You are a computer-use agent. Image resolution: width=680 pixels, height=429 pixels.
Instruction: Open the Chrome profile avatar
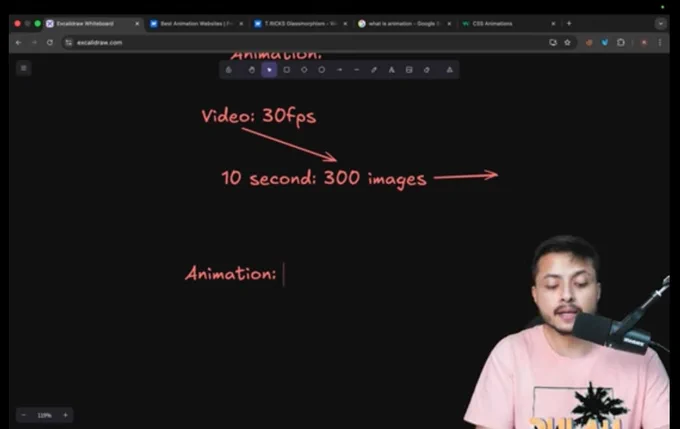click(x=644, y=43)
